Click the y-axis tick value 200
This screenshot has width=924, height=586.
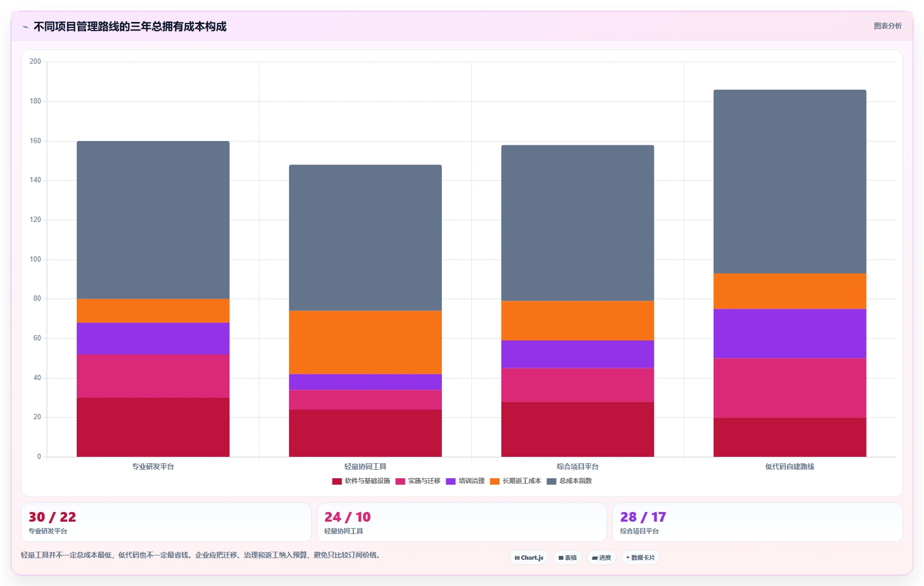(35, 62)
